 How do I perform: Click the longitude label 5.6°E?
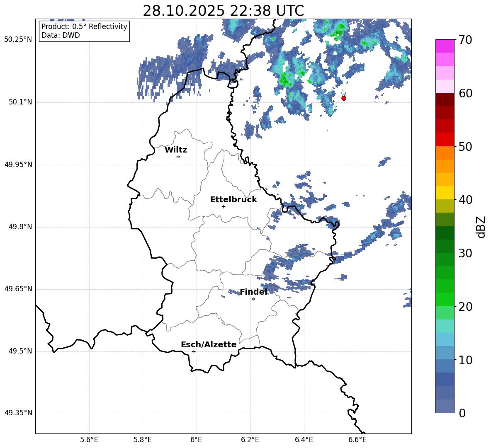89,440
